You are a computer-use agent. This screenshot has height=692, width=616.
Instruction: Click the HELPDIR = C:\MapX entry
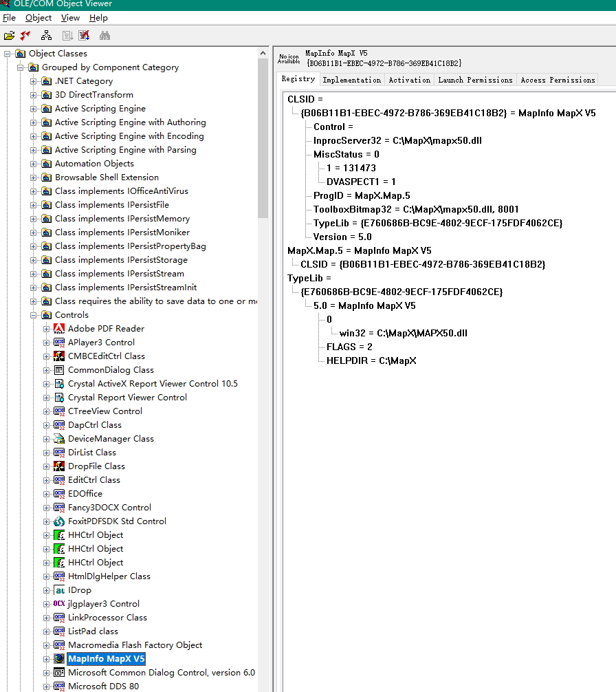click(x=371, y=360)
